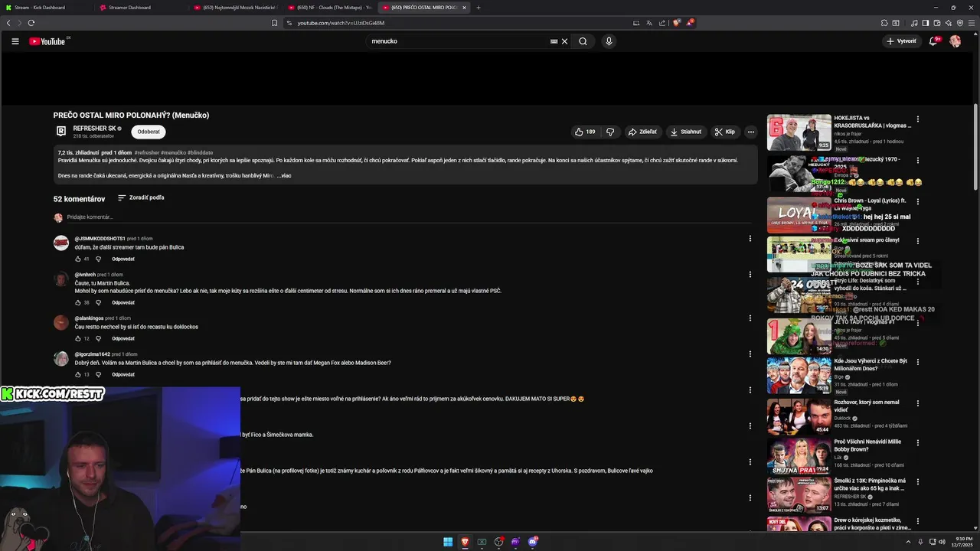Expand the description with ...viac

[284, 175]
